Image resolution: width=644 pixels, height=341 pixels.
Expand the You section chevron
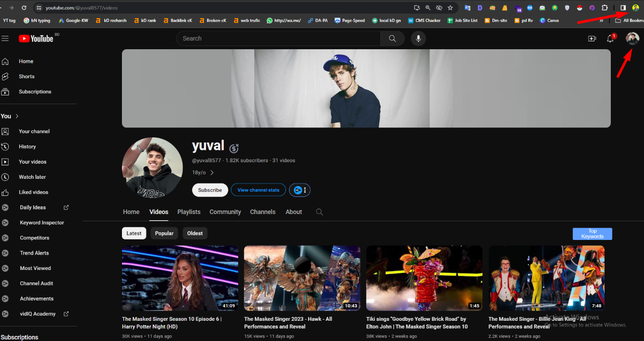point(17,116)
